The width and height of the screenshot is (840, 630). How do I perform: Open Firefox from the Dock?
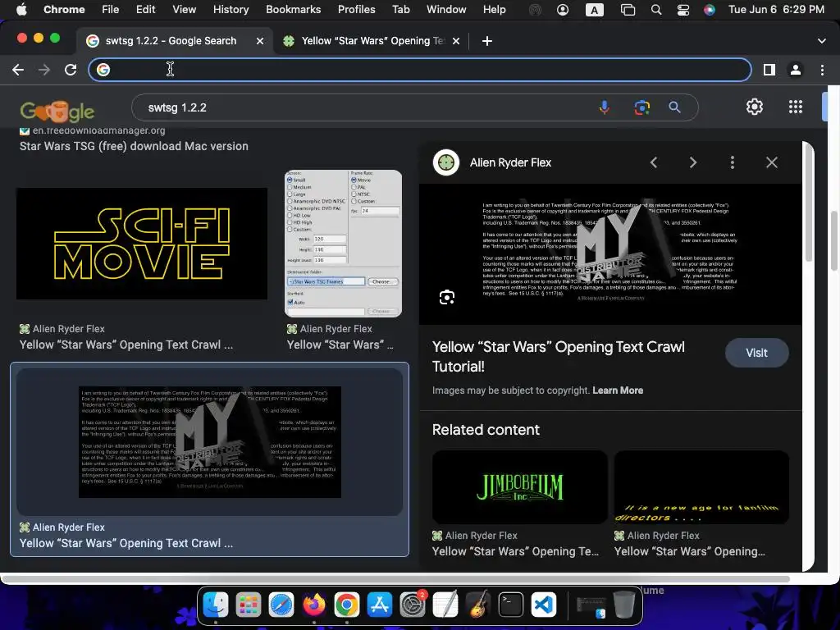tap(314, 605)
